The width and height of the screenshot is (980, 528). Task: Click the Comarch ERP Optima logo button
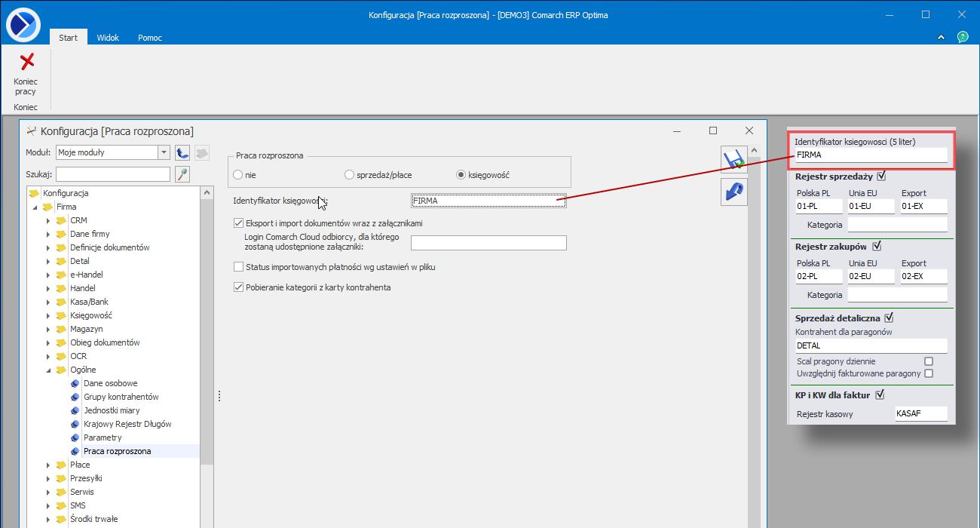pos(23,24)
